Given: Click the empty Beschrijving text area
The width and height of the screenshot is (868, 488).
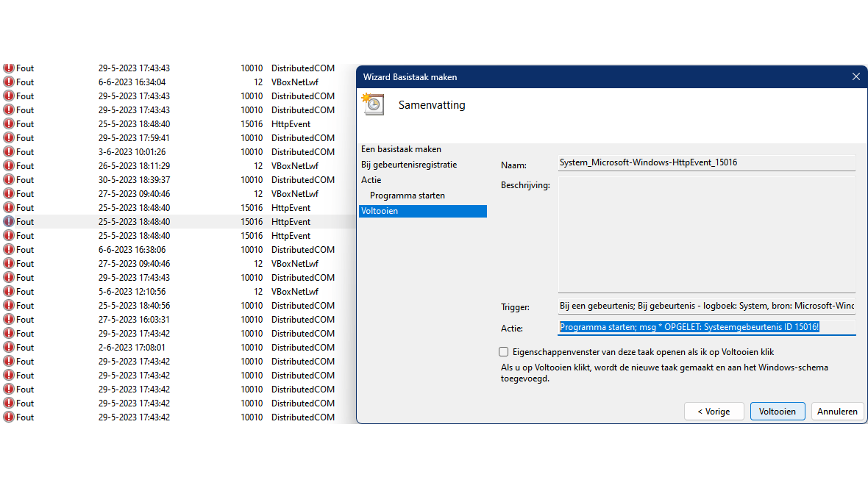Looking at the screenshot, I should 706,232.
